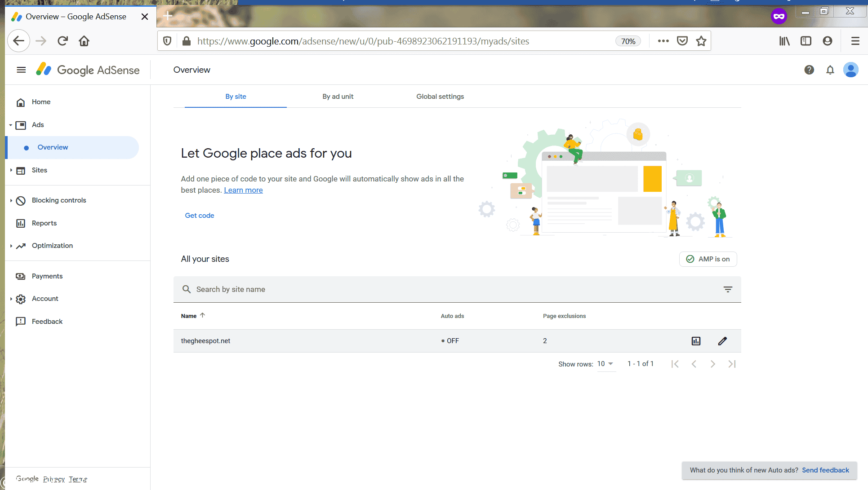The width and height of the screenshot is (868, 490).
Task: Open the Help question mark icon
Action: tap(809, 70)
